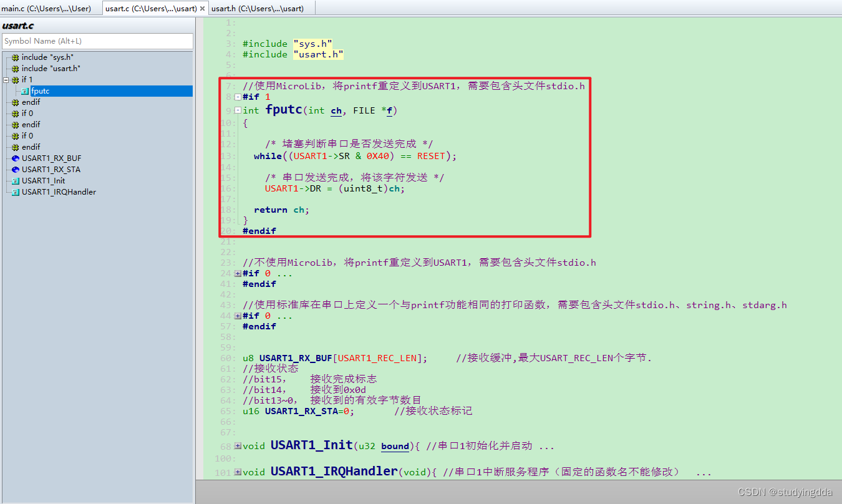
Task: Click the function icon beside fputc in symbol tree
Action: [x=25, y=91]
